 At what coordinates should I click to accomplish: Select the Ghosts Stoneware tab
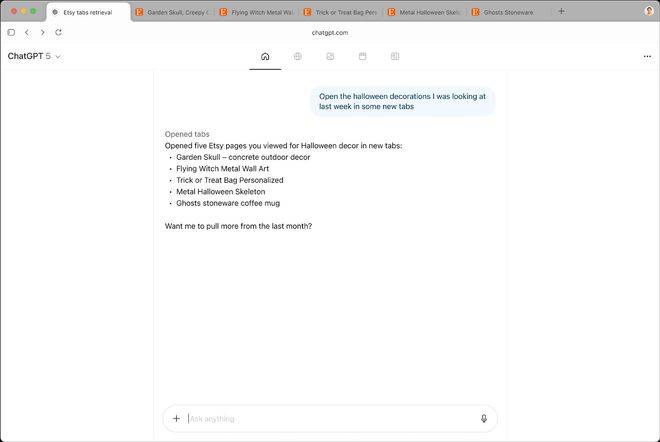[508, 13]
